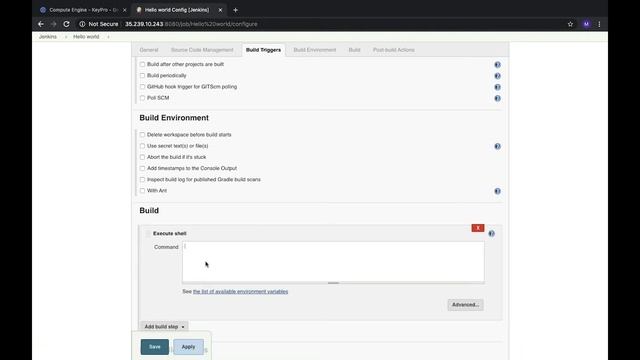This screenshot has height=360, width=640.
Task: Open the list of available environment variables
Action: pyautogui.click(x=240, y=291)
